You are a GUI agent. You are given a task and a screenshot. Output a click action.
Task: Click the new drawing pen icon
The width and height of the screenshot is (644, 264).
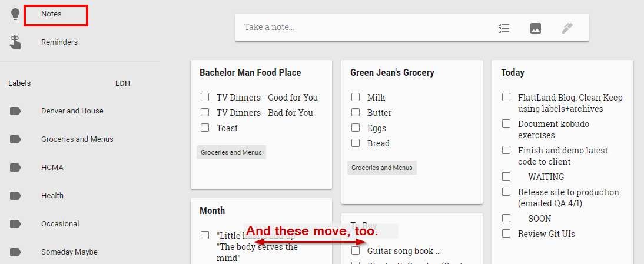[567, 28]
